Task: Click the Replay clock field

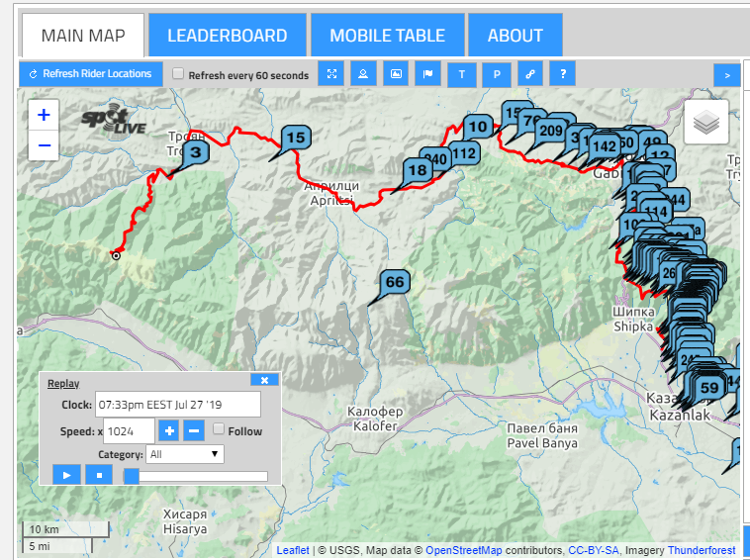Action: [x=178, y=405]
